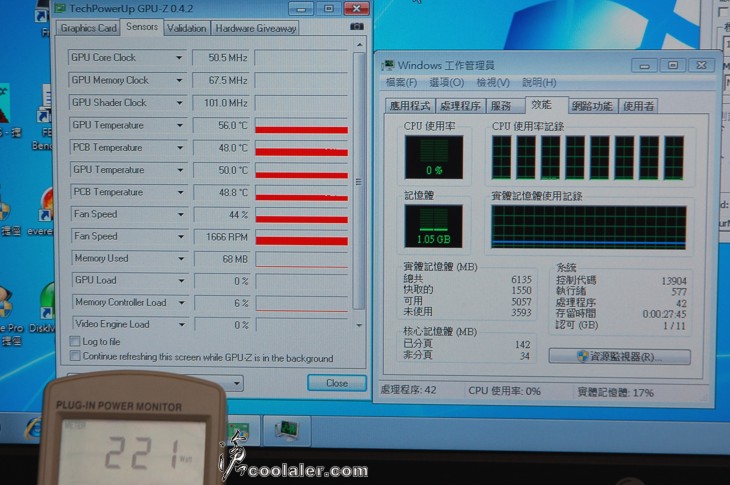This screenshot has height=485, width=730.
Task: Open the 檢視(V) menu in Task Manager
Action: (493, 82)
